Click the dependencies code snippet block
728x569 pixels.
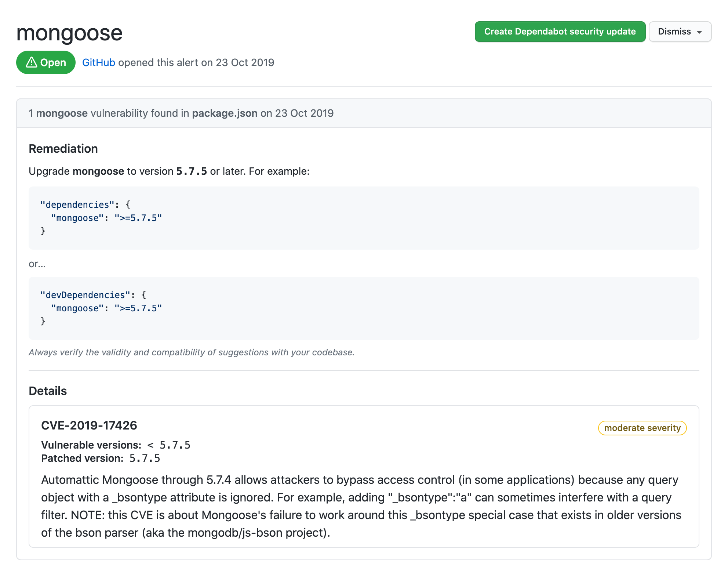coord(363,218)
